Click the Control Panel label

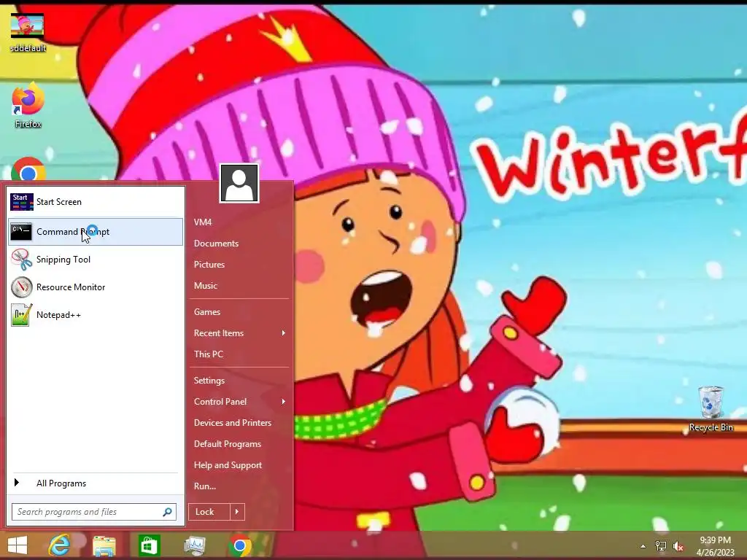point(220,402)
